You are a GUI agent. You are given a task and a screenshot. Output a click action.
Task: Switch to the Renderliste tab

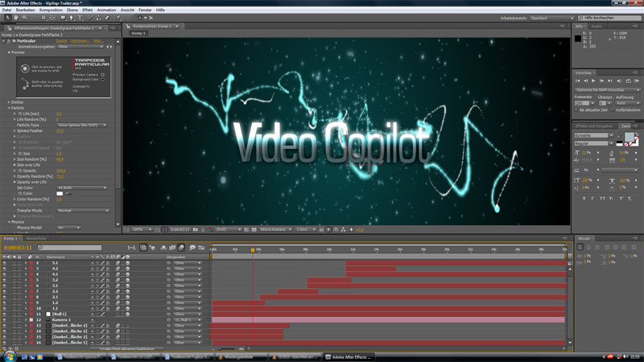click(x=36, y=238)
